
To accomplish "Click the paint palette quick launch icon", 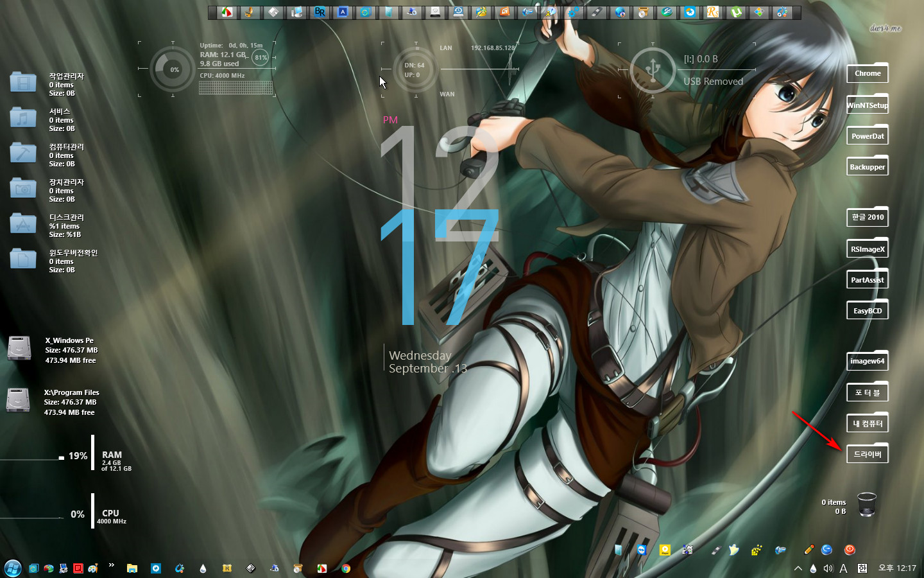I will (x=93, y=568).
